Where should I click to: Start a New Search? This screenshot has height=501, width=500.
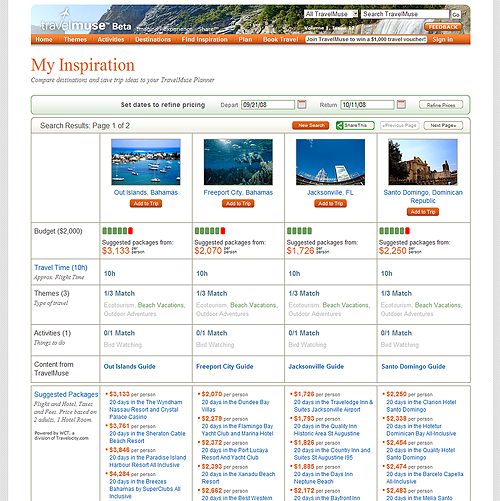coord(311,125)
